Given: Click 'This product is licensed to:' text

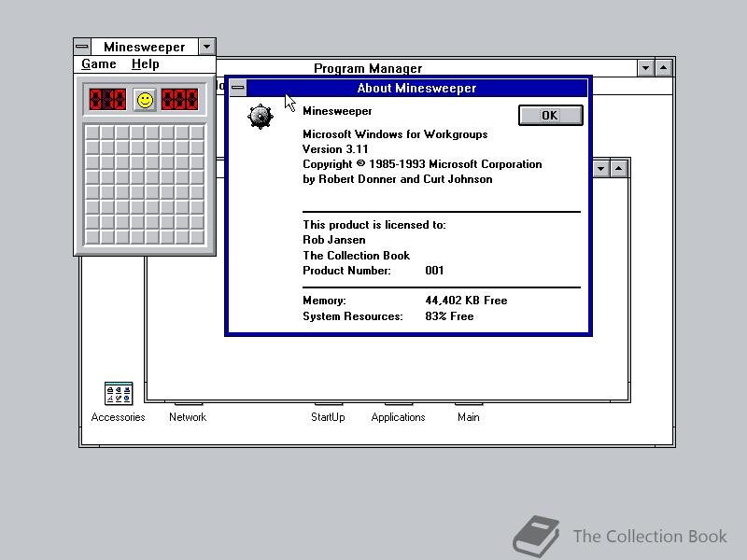Looking at the screenshot, I should pos(374,225).
